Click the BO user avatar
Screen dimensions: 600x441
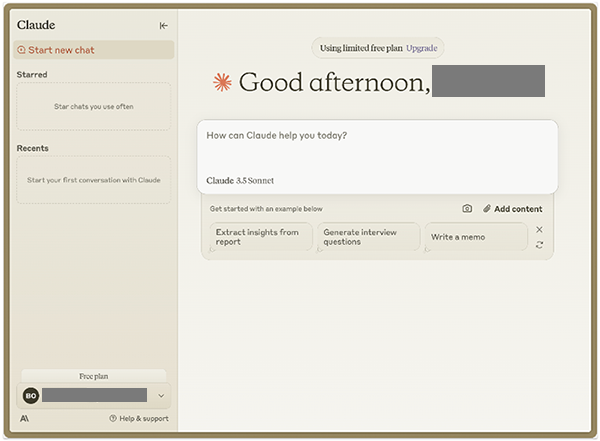click(31, 396)
